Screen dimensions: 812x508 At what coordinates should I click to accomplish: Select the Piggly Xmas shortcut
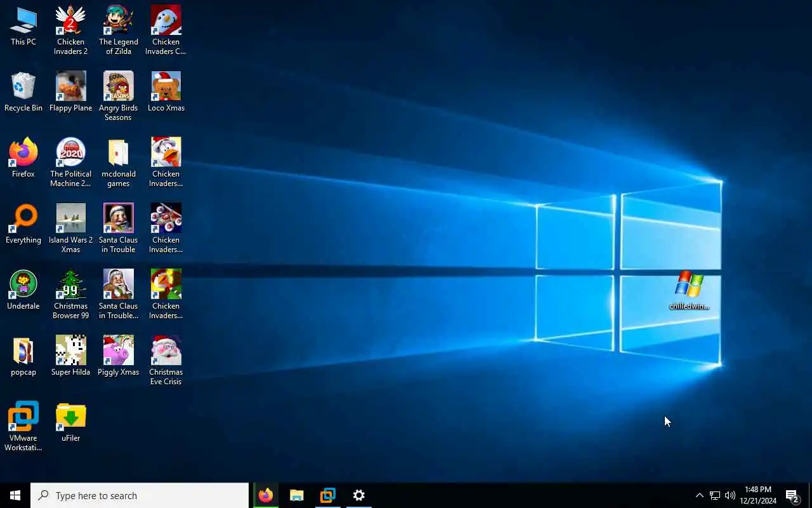(x=119, y=357)
